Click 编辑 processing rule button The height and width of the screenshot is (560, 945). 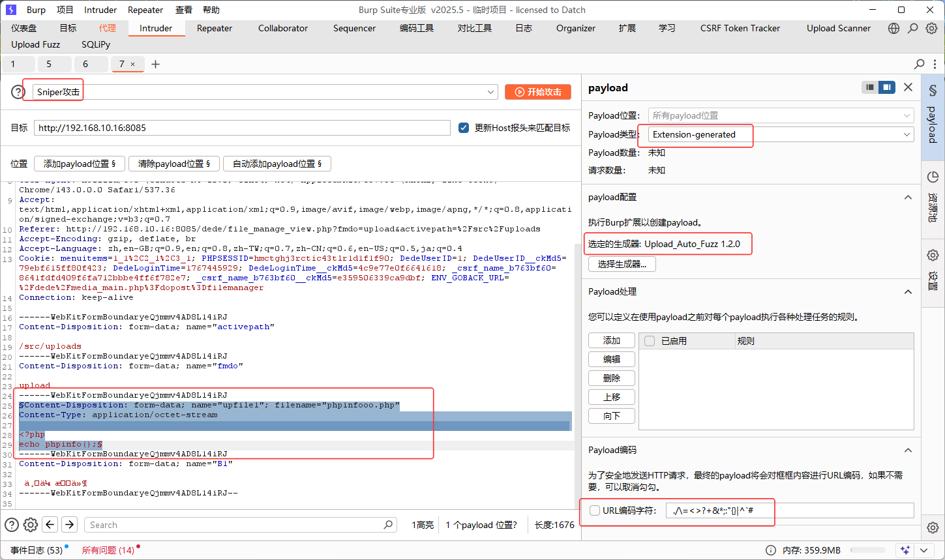[x=612, y=359]
